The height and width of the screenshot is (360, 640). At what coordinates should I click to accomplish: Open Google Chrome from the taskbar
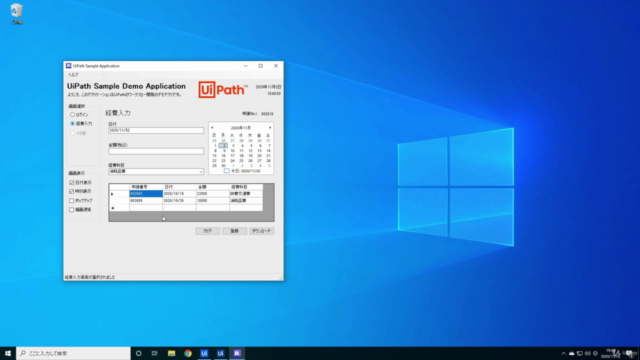[188, 353]
